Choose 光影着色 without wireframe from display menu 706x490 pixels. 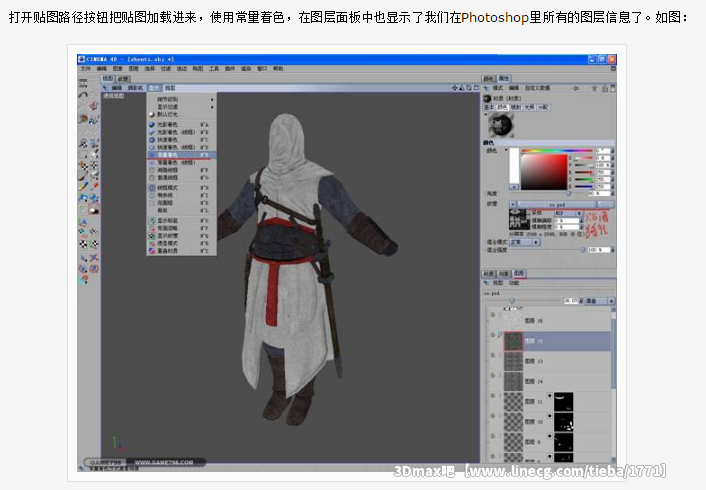pos(182,124)
